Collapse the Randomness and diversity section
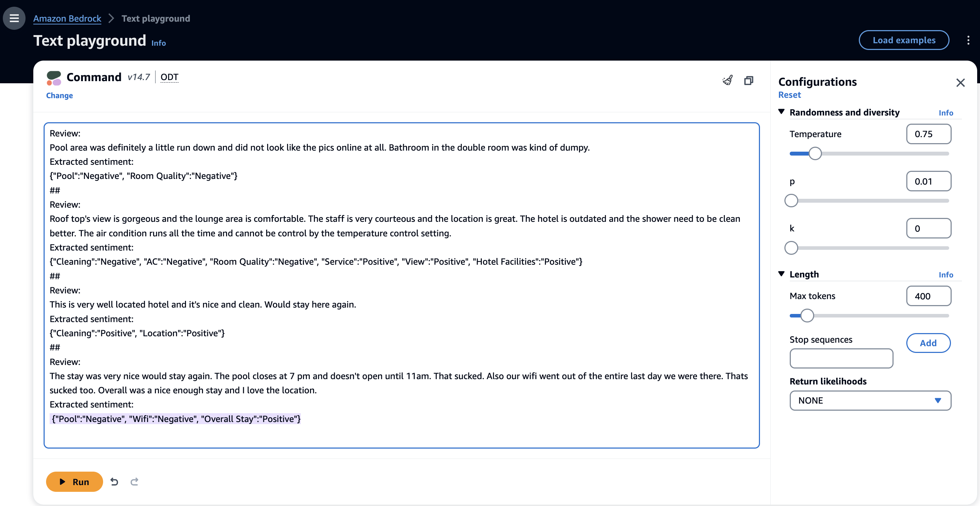The height and width of the screenshot is (506, 980). [781, 112]
